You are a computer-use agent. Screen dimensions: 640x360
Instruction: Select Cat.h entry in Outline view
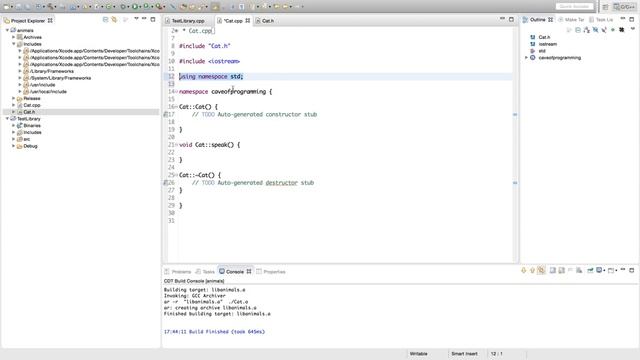point(544,37)
